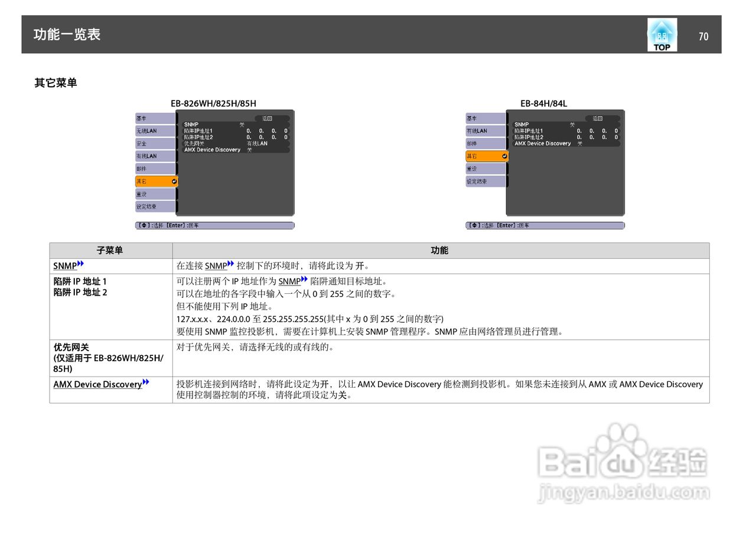Click 返回 button in EB-826WH menu
This screenshot has width=756, height=535.
[x=272, y=118]
